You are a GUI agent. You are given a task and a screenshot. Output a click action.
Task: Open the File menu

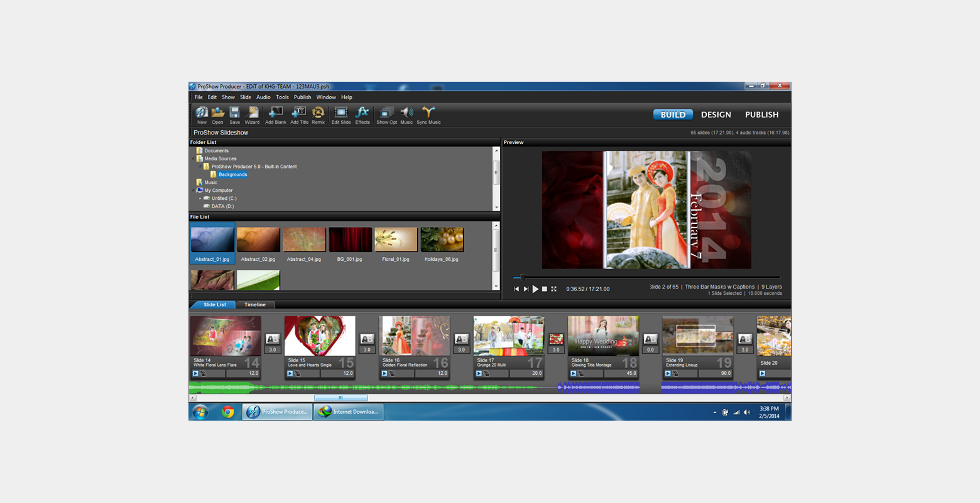pos(199,97)
